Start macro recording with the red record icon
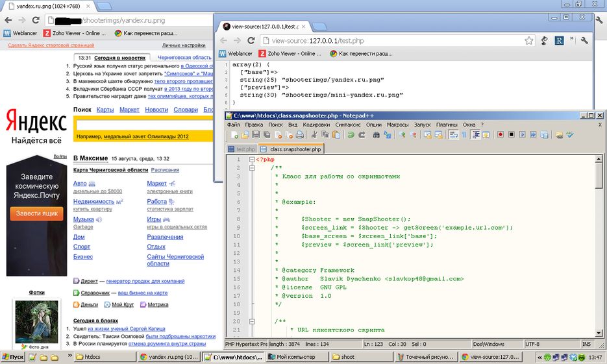The width and height of the screenshot is (607, 364). (501, 135)
